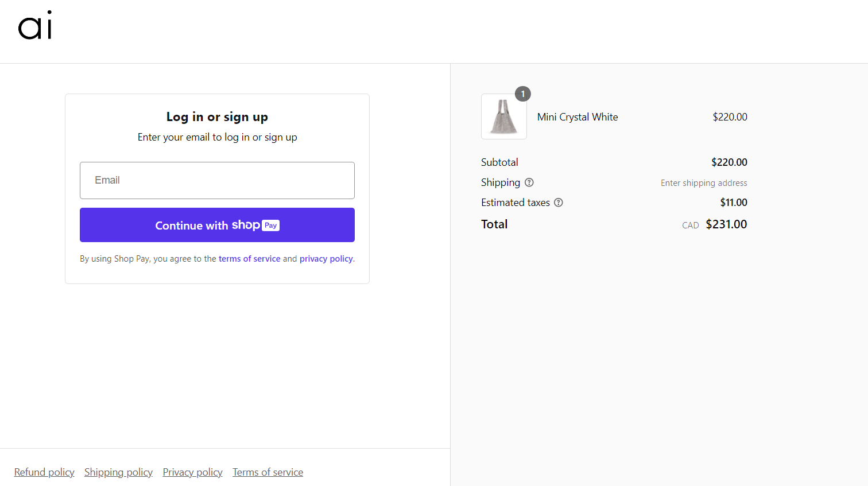The height and width of the screenshot is (486, 868).
Task: Click the Mini Crystal White bag thumbnail
Action: tap(504, 116)
